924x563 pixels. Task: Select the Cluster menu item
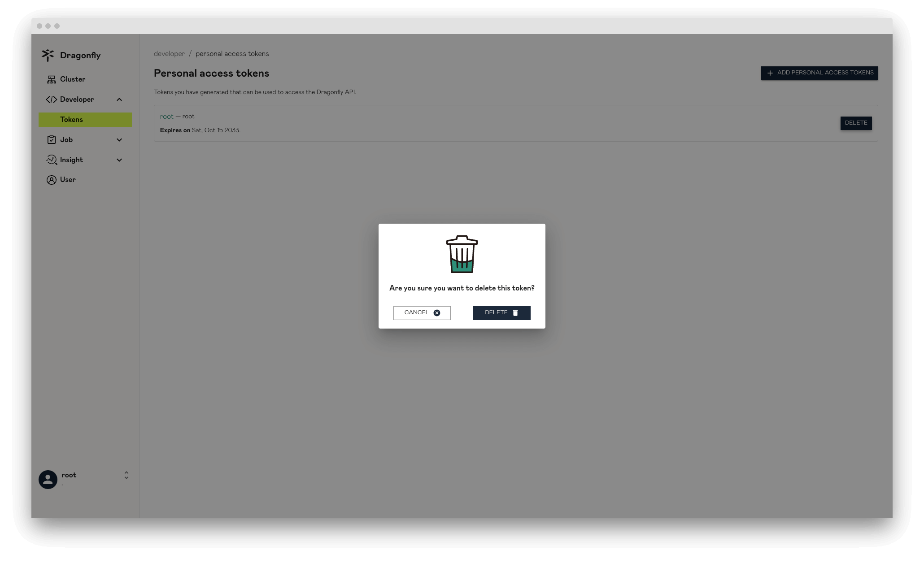(x=73, y=79)
